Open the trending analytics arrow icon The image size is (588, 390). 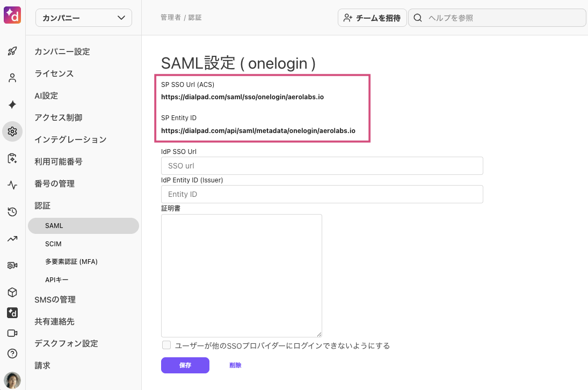[x=12, y=239]
